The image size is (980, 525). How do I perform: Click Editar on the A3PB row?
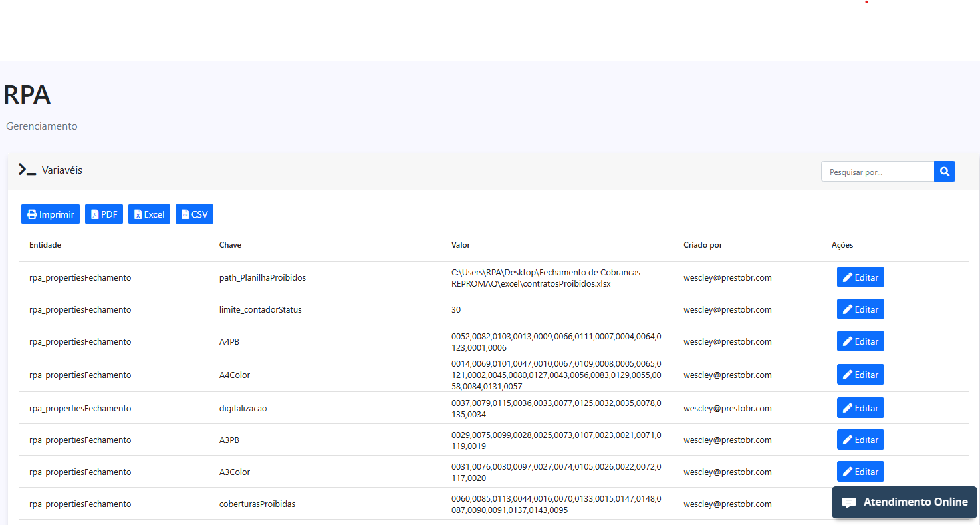pyautogui.click(x=860, y=440)
